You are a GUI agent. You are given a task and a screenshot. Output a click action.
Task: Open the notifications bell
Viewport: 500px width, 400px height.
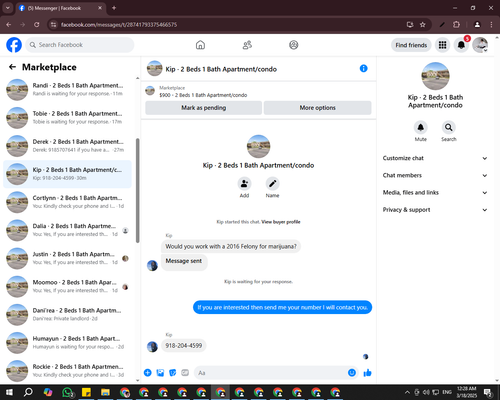461,45
